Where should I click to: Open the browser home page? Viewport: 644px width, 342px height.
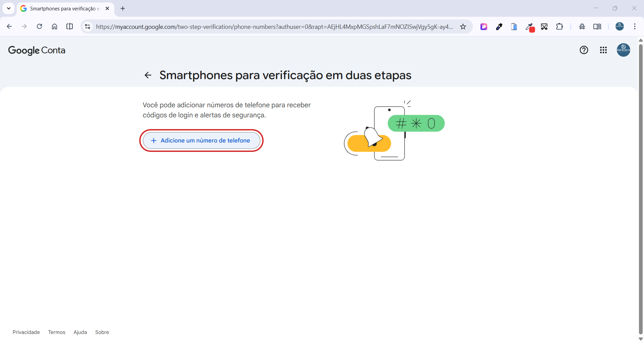(54, 26)
